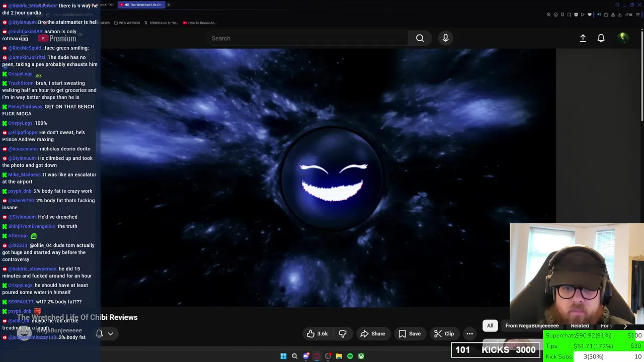The height and width of the screenshot is (362, 644).
Task: Click the Superchats goal progress bar
Action: [594, 335]
